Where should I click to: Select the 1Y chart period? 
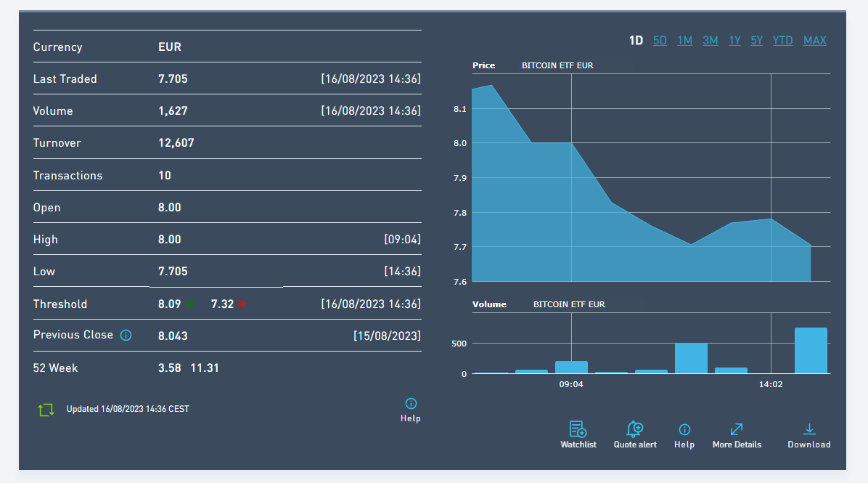pyautogui.click(x=734, y=41)
